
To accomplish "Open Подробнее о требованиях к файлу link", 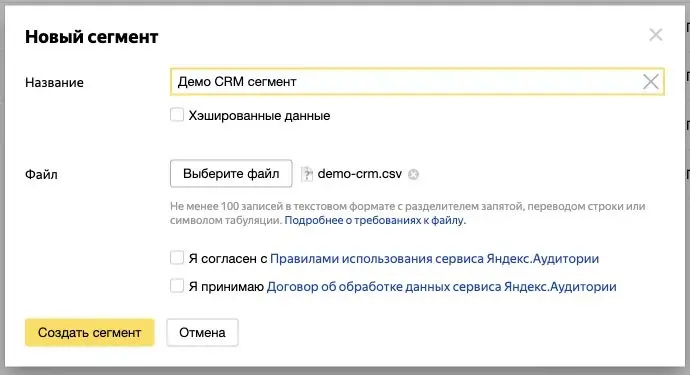I will (x=374, y=220).
